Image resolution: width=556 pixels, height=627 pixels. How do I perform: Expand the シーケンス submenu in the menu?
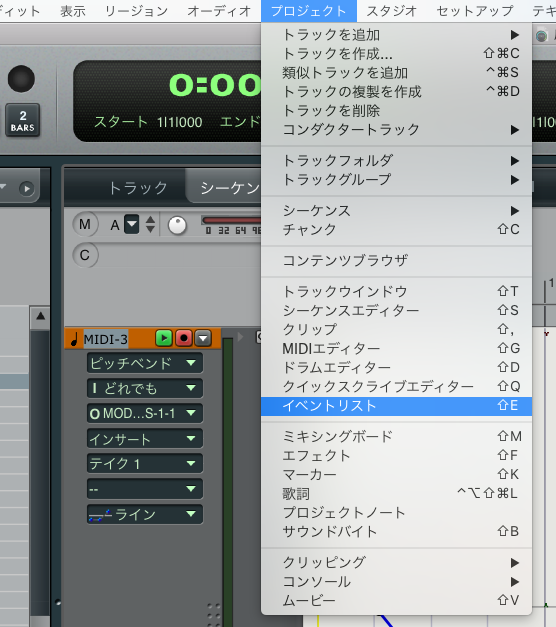pos(396,210)
